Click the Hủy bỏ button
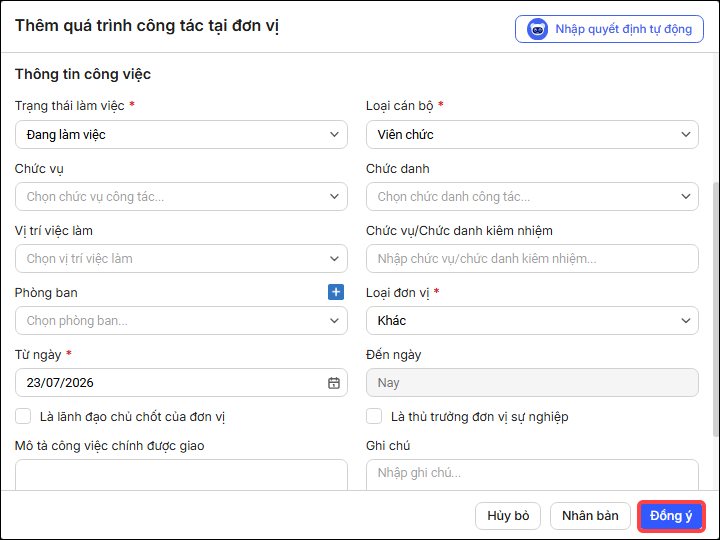 click(508, 516)
